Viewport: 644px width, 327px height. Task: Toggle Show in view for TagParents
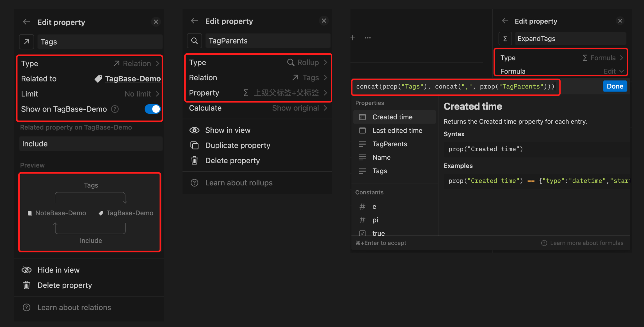coord(228,130)
